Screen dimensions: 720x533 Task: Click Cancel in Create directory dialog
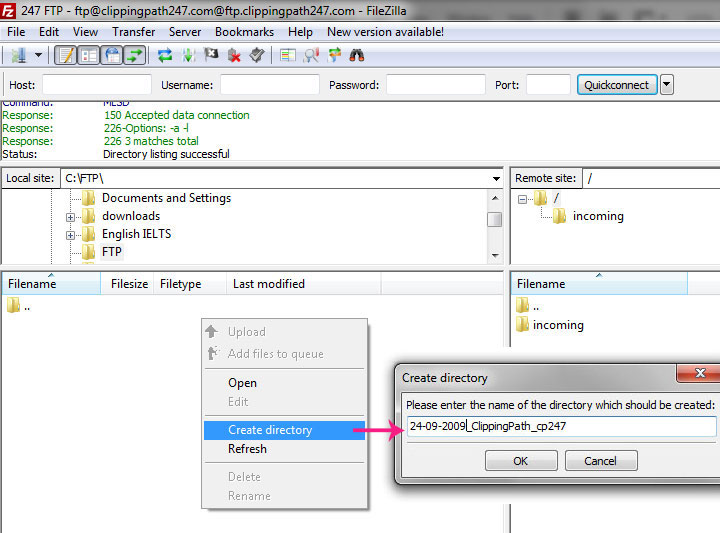pos(601,460)
